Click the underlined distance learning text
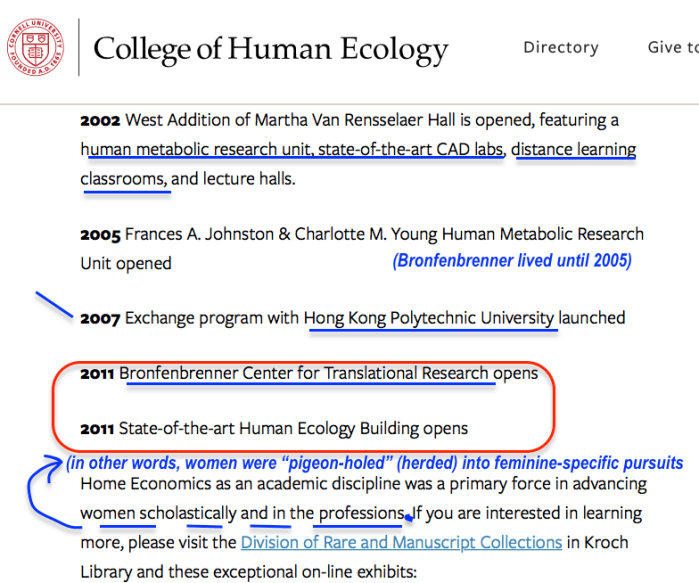Image resolution: width=699 pixels, height=583 pixels. 577,150
